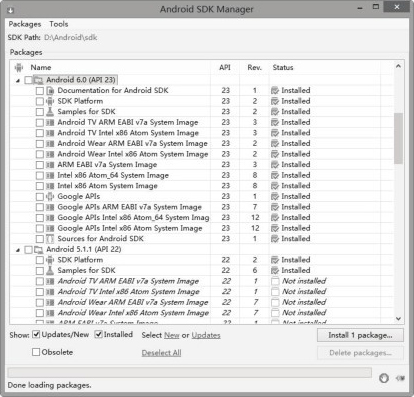The image size is (414, 397).
Task: Click the log window icon at bottom right
Action: 400,378
